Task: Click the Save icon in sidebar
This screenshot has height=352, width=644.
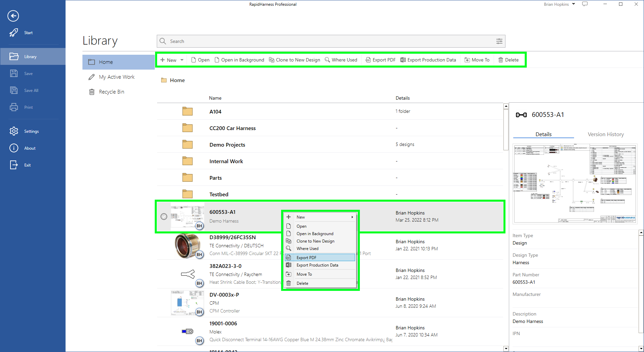Action: click(14, 73)
